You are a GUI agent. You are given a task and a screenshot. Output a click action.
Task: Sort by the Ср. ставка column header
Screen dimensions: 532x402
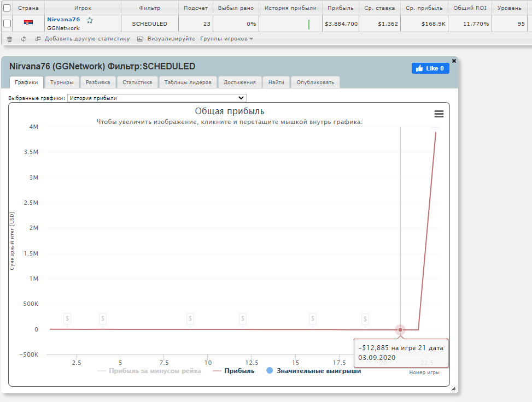coord(379,8)
